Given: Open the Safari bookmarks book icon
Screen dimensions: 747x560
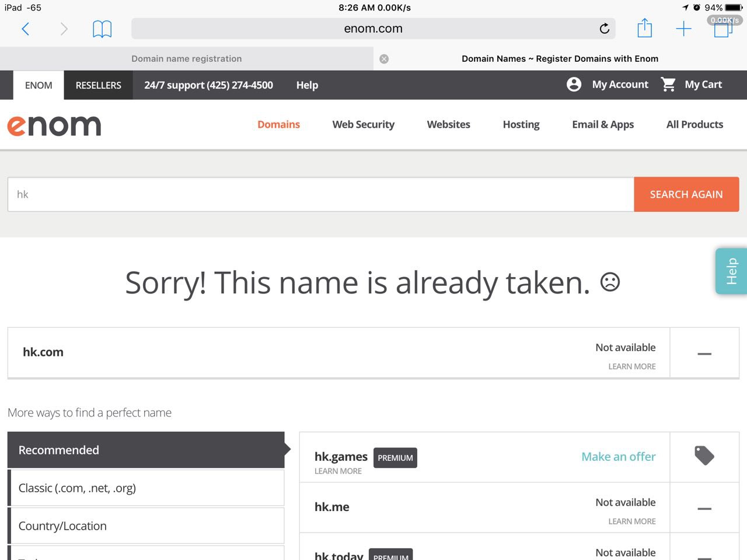Looking at the screenshot, I should click(x=102, y=29).
